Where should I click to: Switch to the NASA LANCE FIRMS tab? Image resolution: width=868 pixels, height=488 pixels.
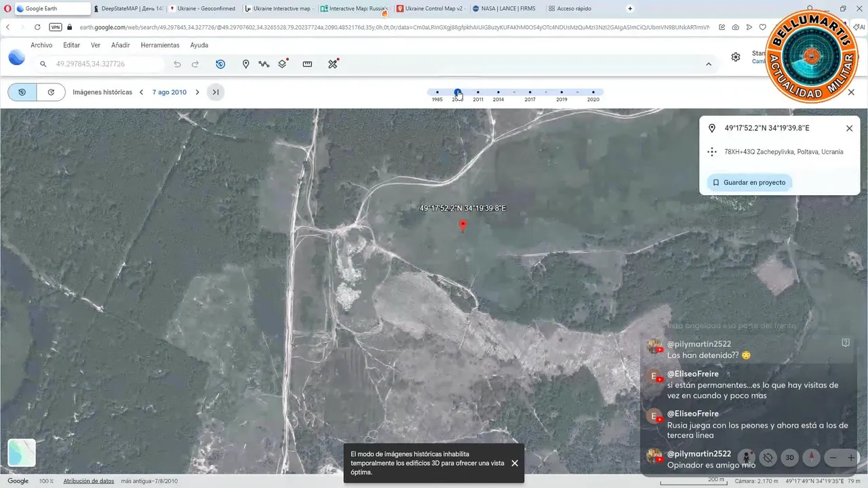pyautogui.click(x=506, y=9)
